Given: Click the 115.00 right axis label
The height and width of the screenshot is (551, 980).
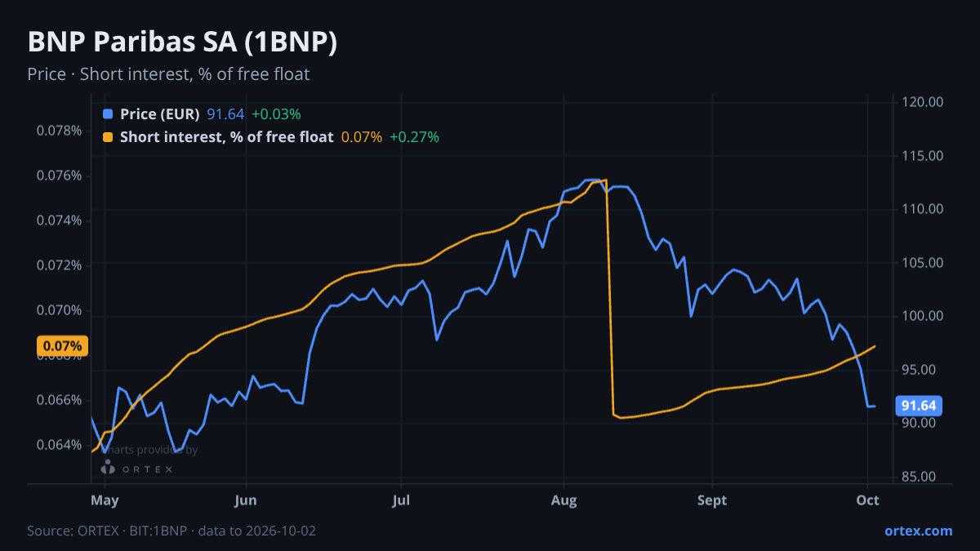Looking at the screenshot, I should click(923, 156).
